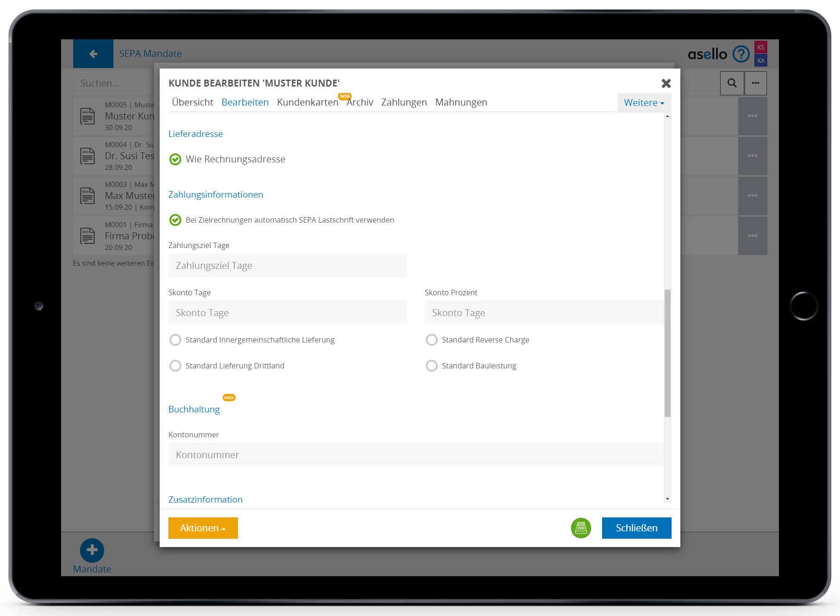
Task: Close the Kunde bearbeiten dialog with X
Action: tap(666, 83)
